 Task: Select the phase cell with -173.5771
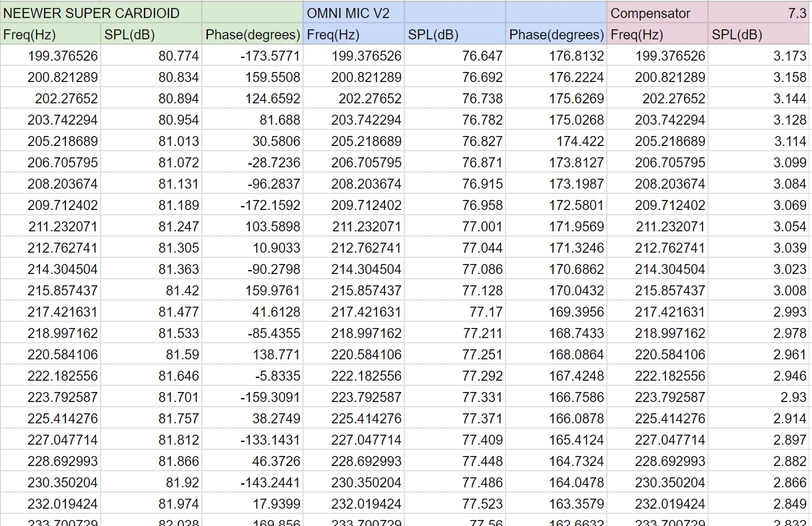pos(252,56)
